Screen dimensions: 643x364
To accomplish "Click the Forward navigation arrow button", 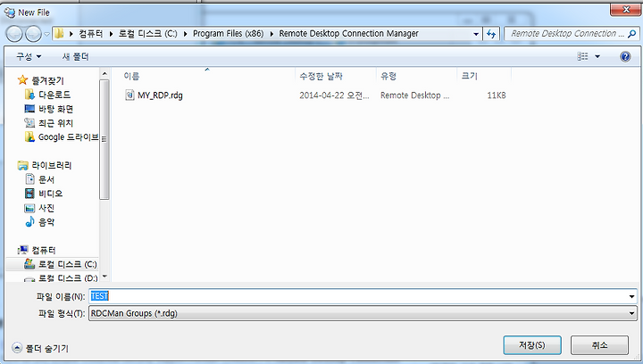I will point(33,34).
